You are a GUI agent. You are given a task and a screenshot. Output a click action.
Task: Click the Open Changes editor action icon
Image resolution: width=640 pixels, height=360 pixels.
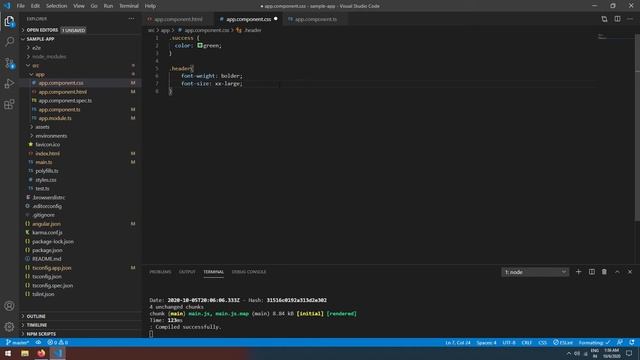[604, 19]
